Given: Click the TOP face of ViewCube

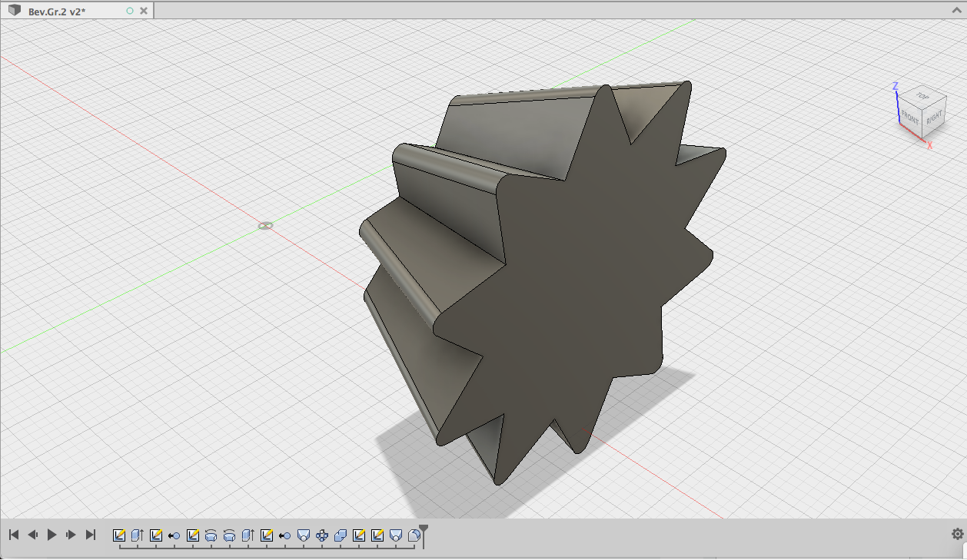Looking at the screenshot, I should click(922, 98).
